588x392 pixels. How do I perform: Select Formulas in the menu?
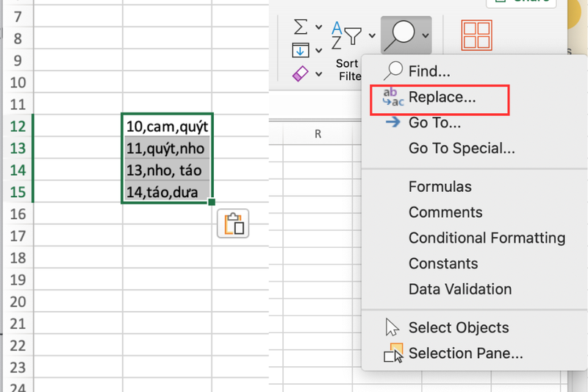coord(474,186)
